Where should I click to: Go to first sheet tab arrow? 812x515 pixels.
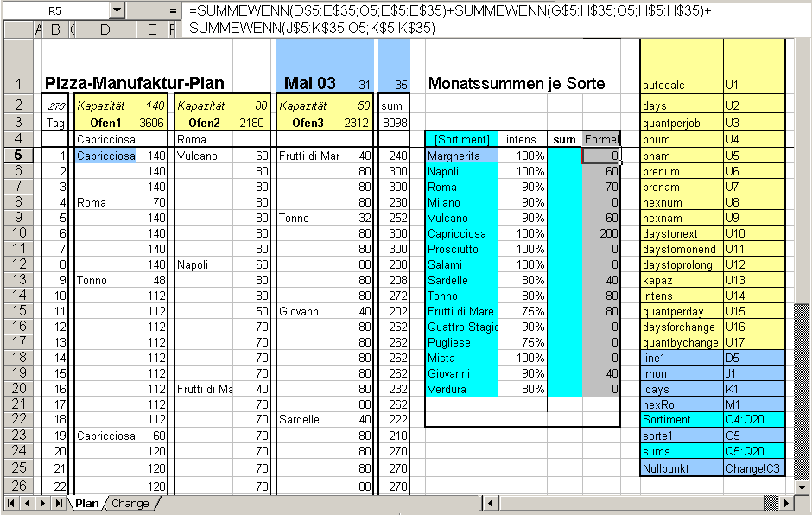(x=11, y=503)
